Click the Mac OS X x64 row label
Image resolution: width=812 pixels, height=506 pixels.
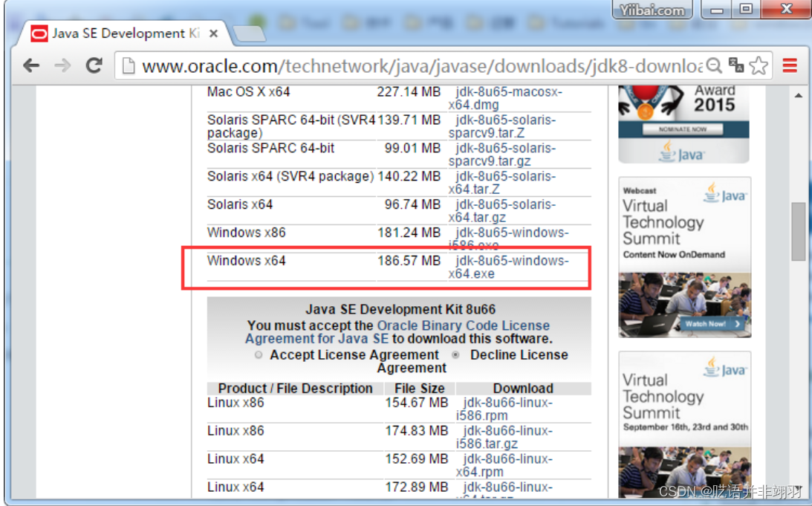pyautogui.click(x=249, y=92)
